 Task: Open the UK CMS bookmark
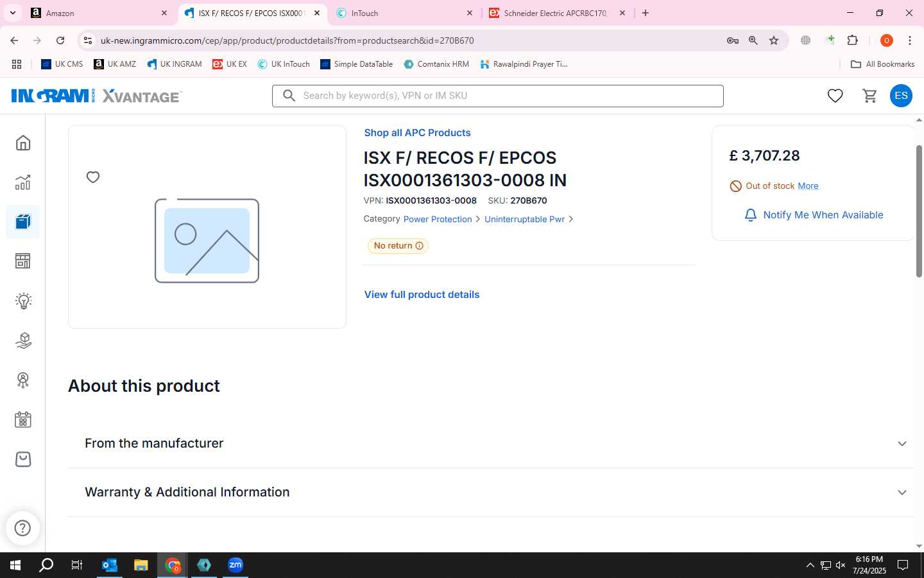point(62,64)
